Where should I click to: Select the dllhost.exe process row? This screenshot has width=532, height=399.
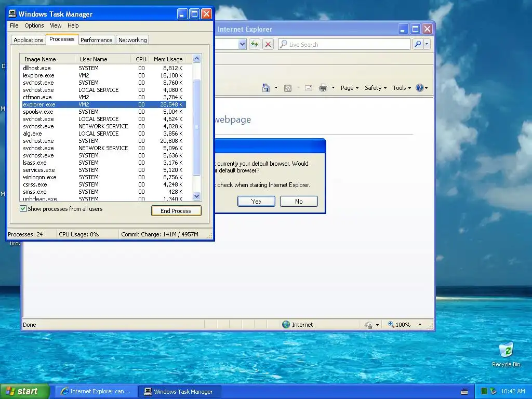pos(104,68)
